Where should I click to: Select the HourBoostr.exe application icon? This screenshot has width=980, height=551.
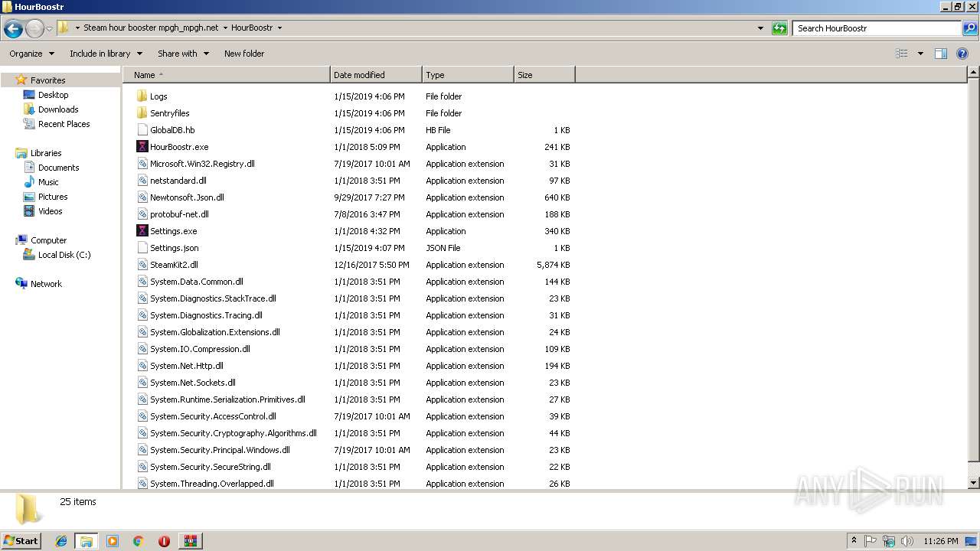[142, 147]
